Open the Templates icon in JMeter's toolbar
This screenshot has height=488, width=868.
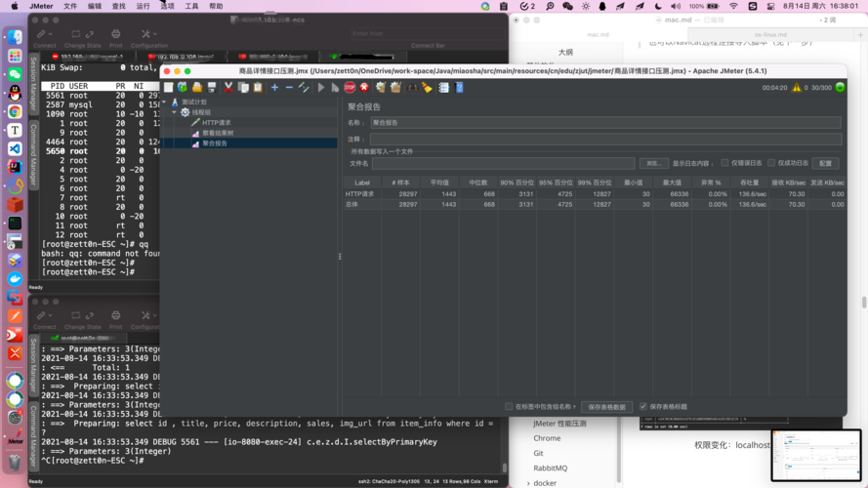pyautogui.click(x=183, y=88)
